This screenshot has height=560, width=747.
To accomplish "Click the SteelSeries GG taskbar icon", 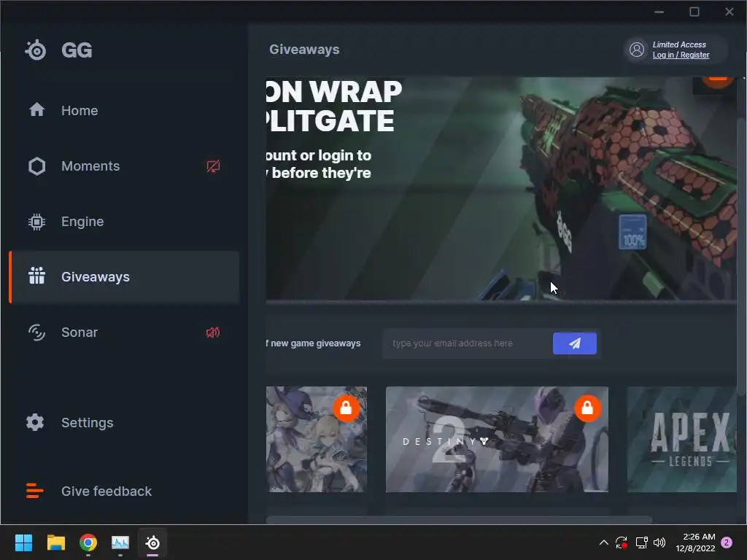I will click(152, 542).
